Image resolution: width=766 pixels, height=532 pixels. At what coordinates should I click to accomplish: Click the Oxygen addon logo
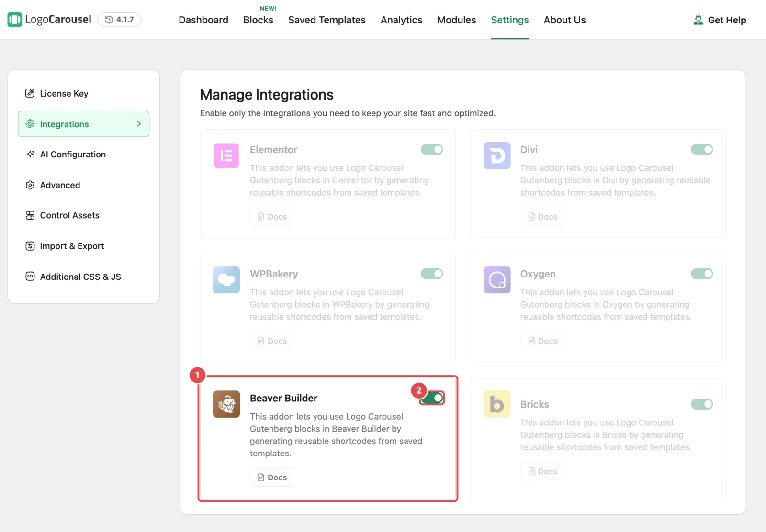497,280
